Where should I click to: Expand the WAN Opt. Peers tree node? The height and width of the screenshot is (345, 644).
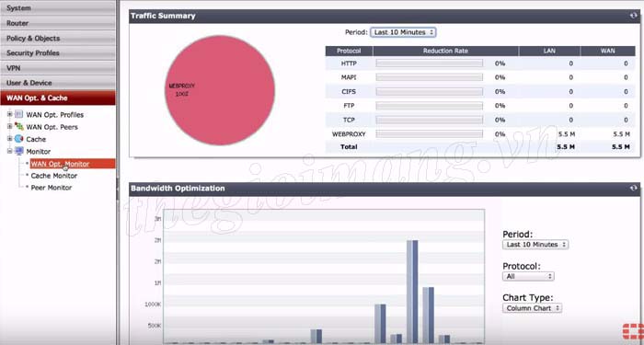(x=10, y=126)
